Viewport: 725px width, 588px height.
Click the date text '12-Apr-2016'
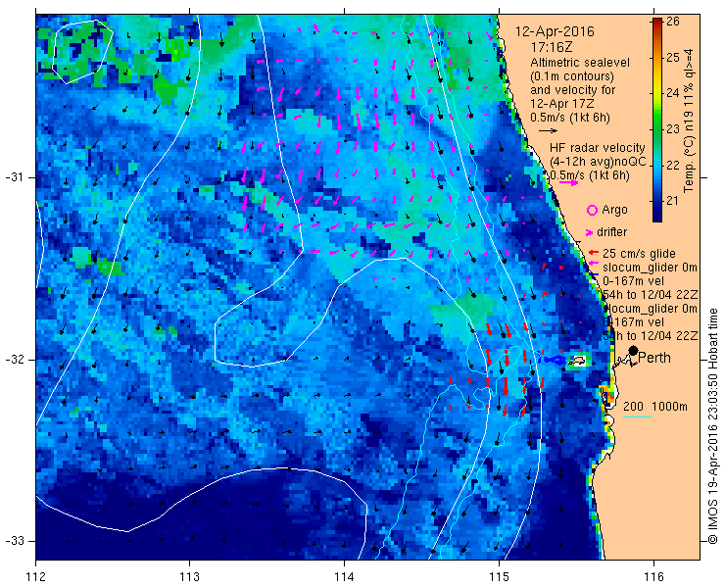[x=555, y=31]
